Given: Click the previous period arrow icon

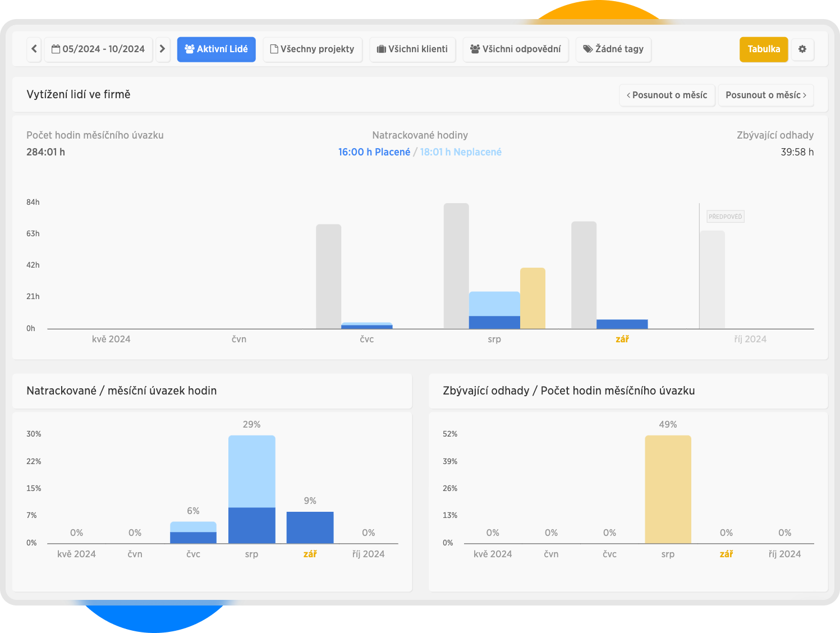Looking at the screenshot, I should pos(34,49).
